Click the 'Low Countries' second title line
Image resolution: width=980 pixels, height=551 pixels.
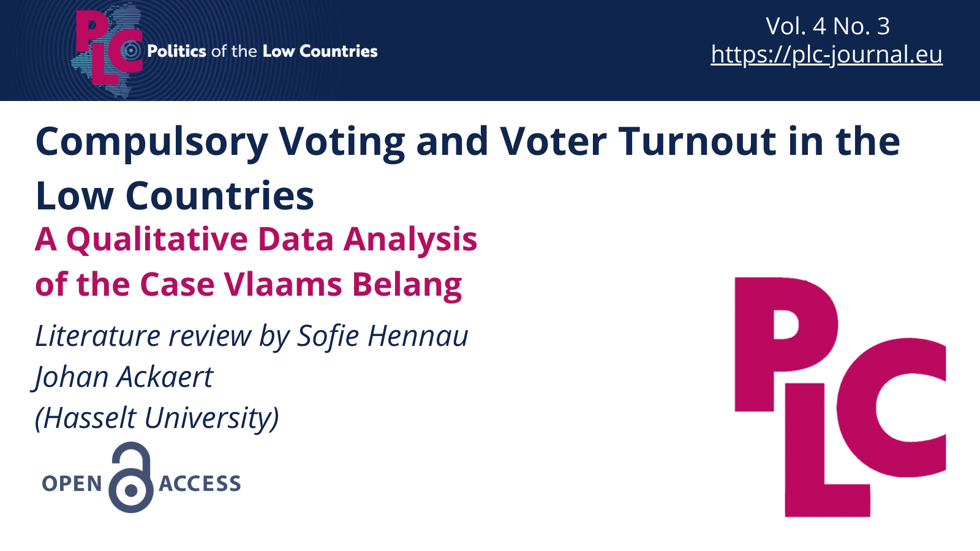coord(175,196)
